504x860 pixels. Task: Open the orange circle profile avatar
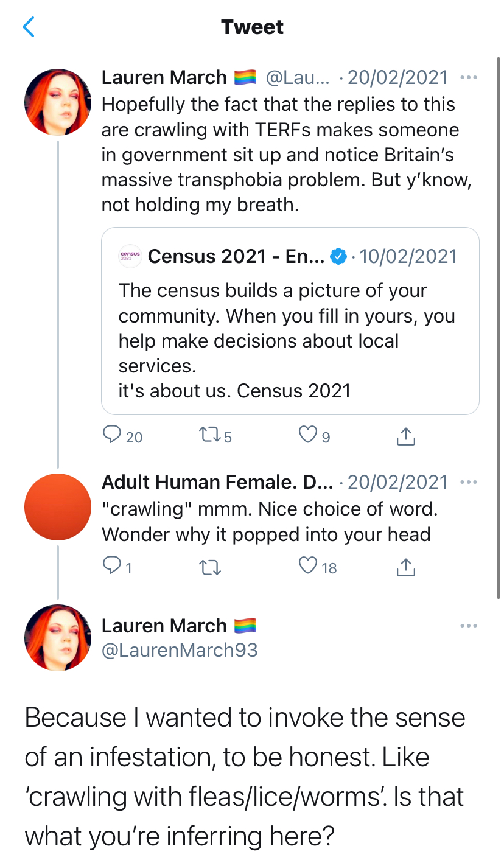point(58,506)
